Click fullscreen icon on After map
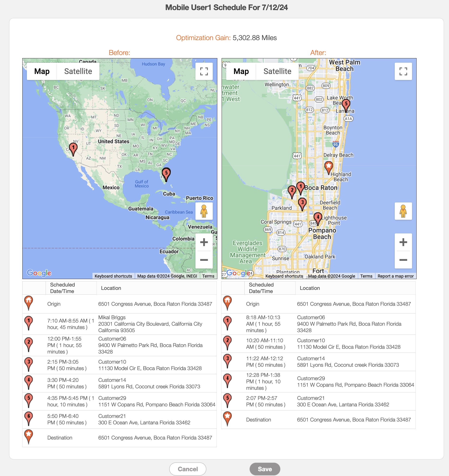This screenshot has width=449, height=476. pyautogui.click(x=403, y=71)
